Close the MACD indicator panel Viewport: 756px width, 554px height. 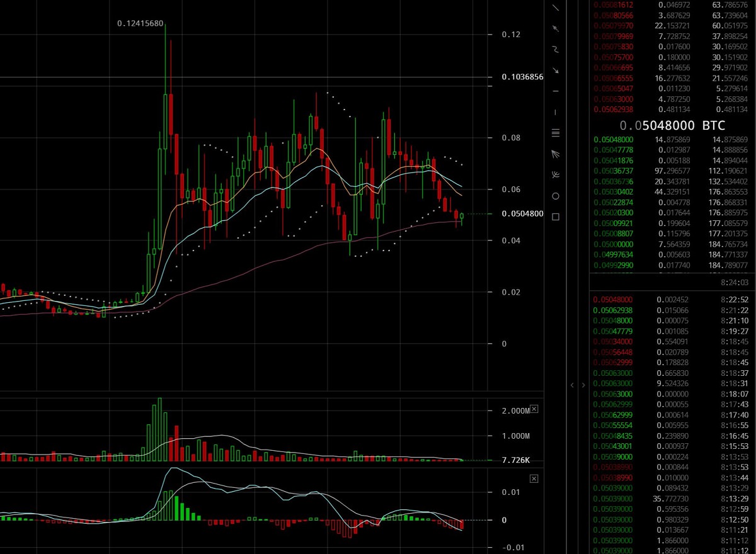(x=534, y=479)
